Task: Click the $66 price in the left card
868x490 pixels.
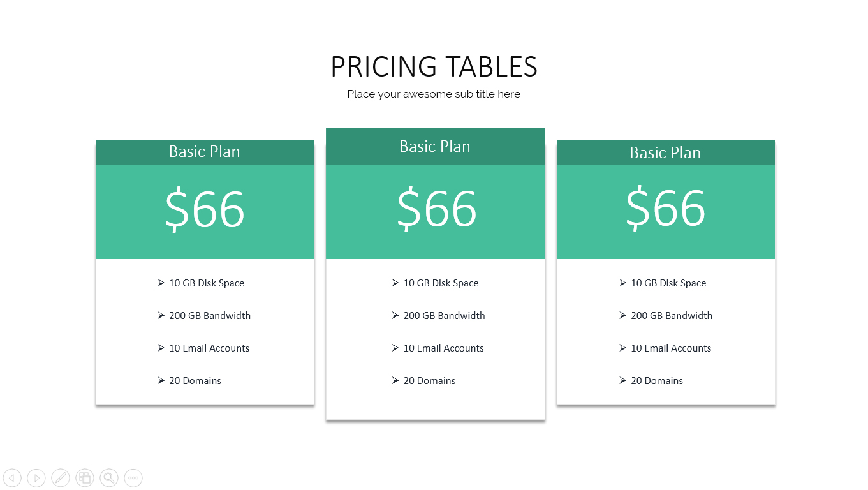Action: click(x=205, y=209)
